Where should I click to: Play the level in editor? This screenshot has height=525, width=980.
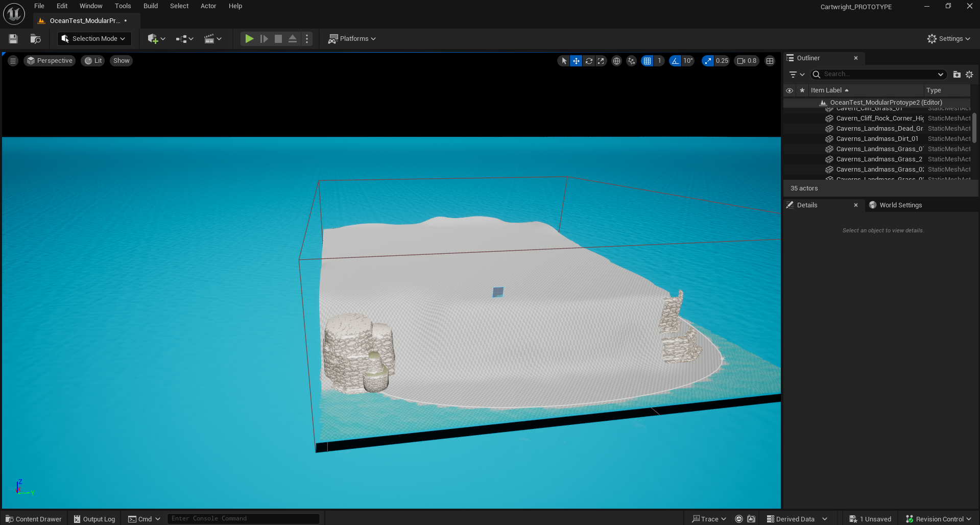(x=249, y=39)
